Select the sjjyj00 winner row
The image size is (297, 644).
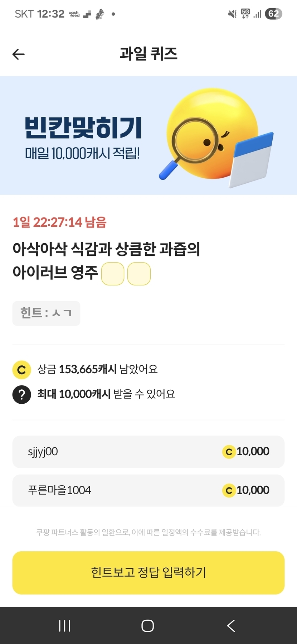click(x=148, y=452)
